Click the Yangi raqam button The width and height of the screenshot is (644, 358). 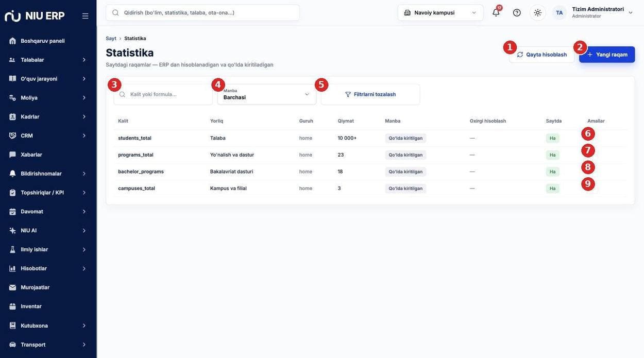[x=607, y=55]
